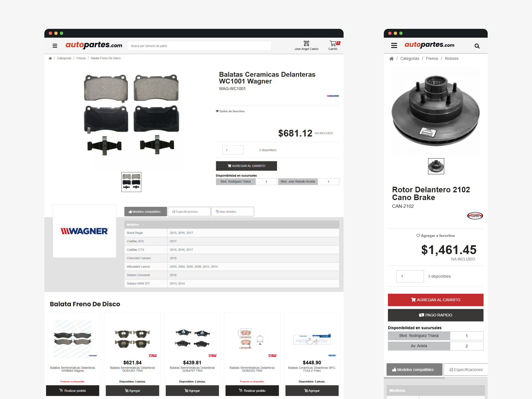Go to home via desktop breadcrumb icon

click(x=50, y=58)
